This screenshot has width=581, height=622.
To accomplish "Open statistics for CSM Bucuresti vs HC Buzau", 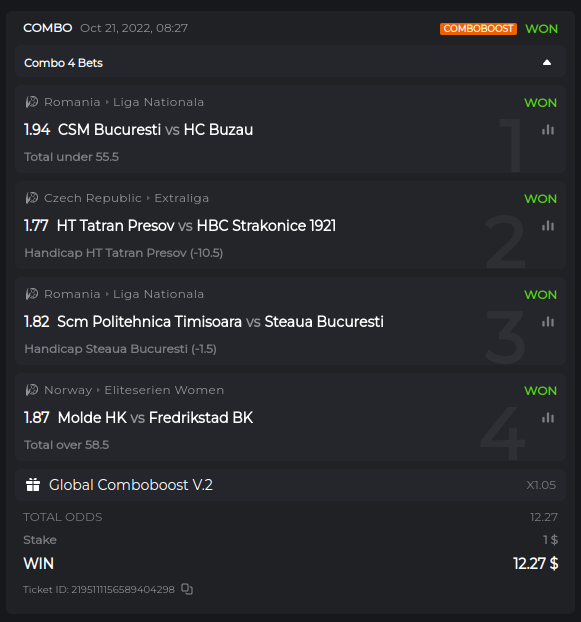I will coord(548,130).
